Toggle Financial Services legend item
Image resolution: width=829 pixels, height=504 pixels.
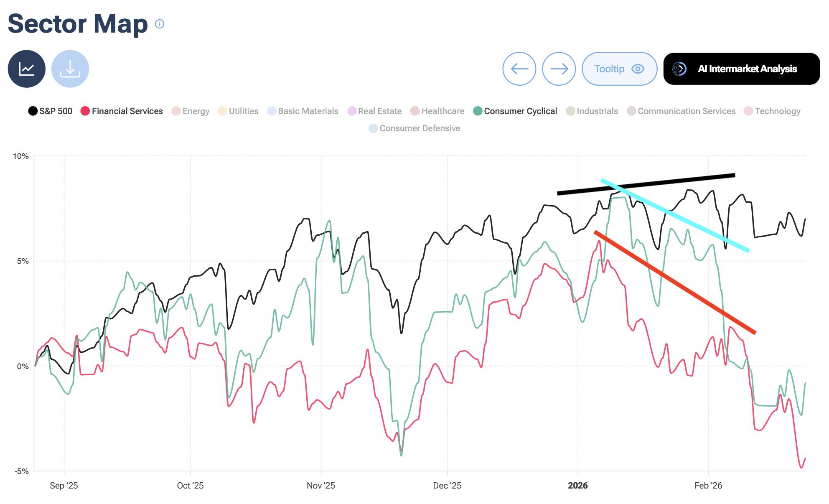coord(122,111)
